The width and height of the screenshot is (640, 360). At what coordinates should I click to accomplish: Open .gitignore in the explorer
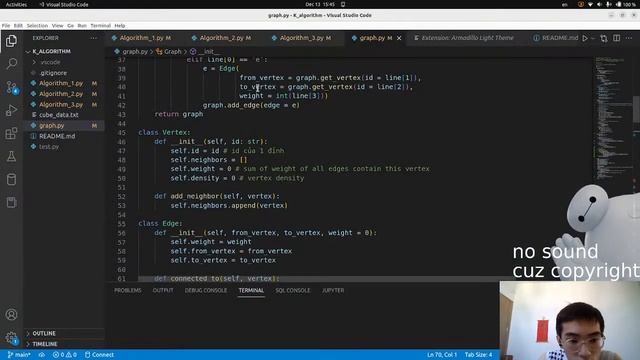pos(53,73)
